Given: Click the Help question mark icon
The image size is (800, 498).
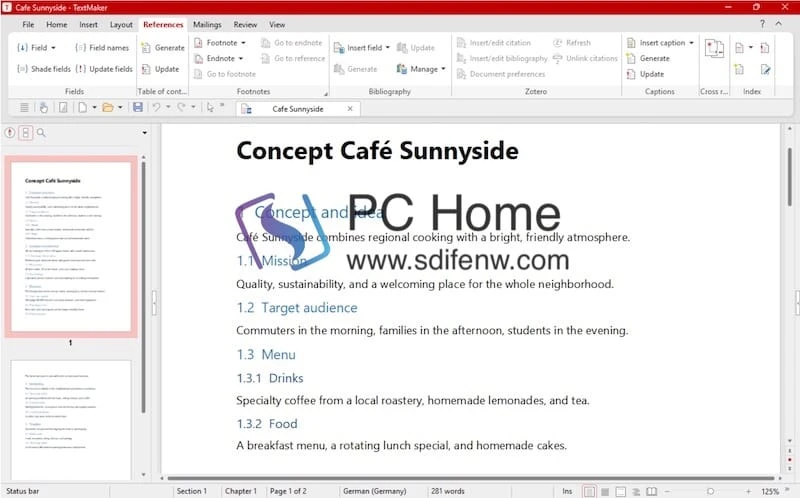Looking at the screenshot, I should point(762,24).
